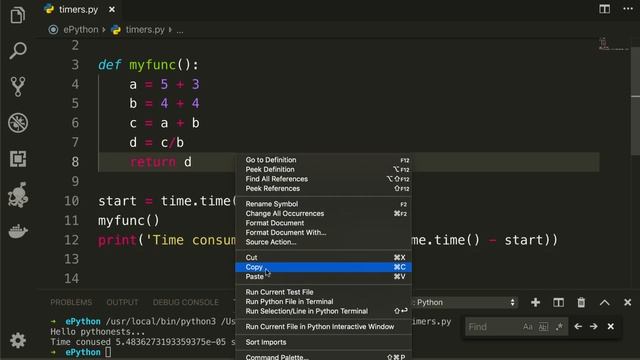Choose Format Document menu item
The height and width of the screenshot is (360, 640).
point(323,223)
